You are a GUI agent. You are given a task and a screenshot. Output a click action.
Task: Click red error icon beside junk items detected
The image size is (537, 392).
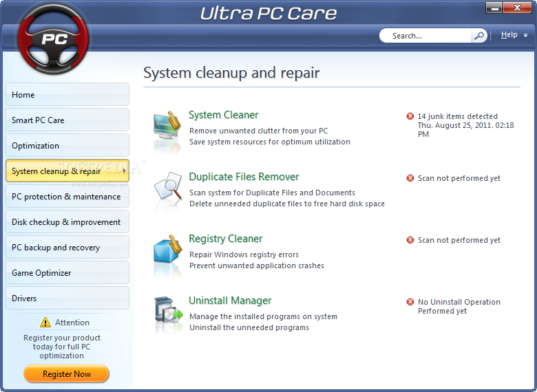(x=410, y=116)
